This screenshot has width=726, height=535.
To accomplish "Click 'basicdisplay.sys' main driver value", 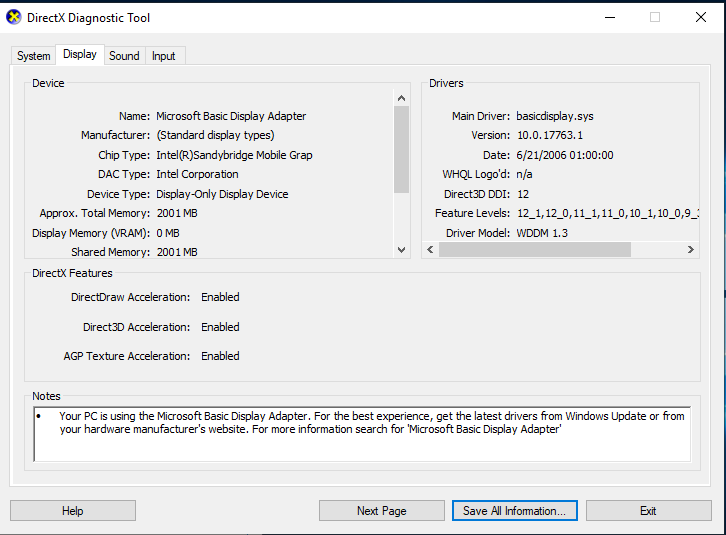I will tap(555, 116).
